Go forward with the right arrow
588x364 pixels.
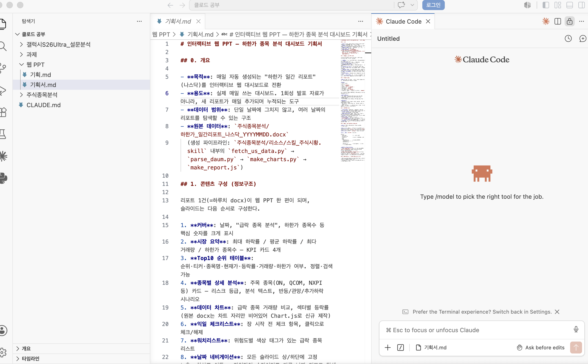pos(182,5)
